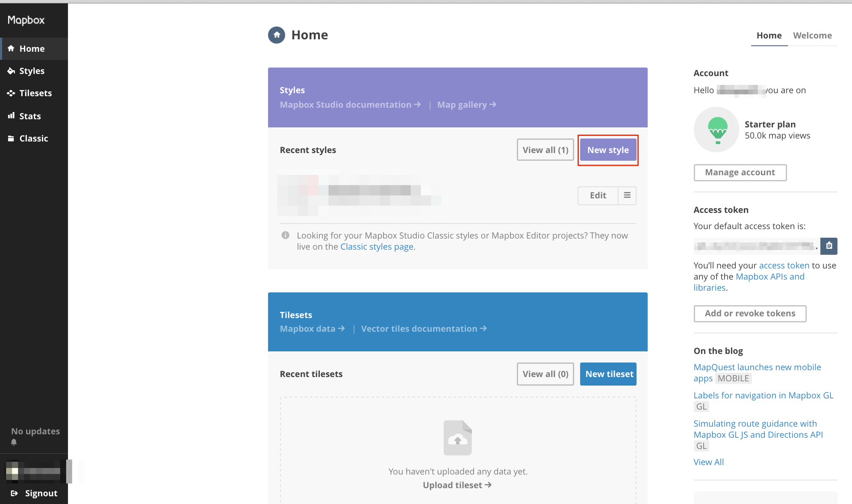Open the Classic styles page link
The image size is (852, 504).
tap(377, 247)
